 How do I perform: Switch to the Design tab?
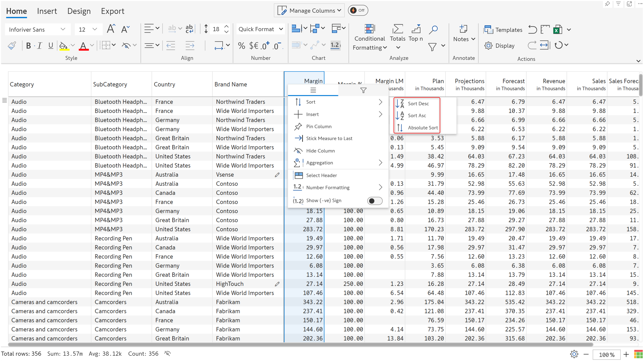pos(79,11)
